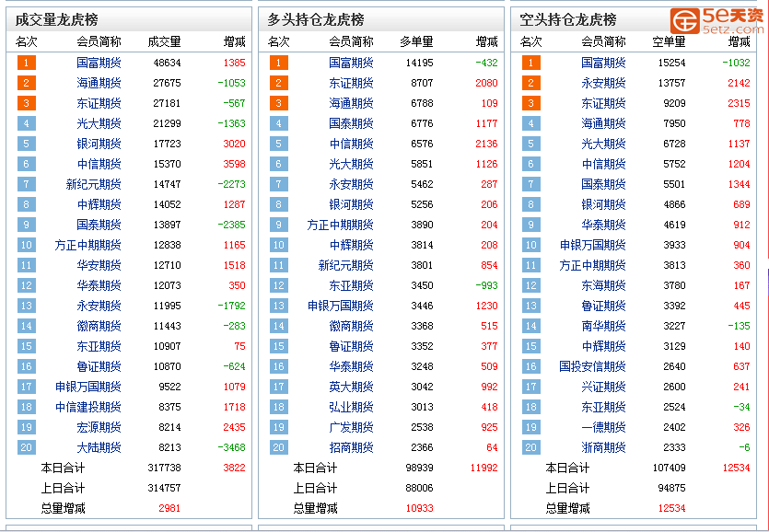The width and height of the screenshot is (769, 532).
Task: Select the 空头持仓龙虎榜 panel title
Action: click(x=568, y=19)
